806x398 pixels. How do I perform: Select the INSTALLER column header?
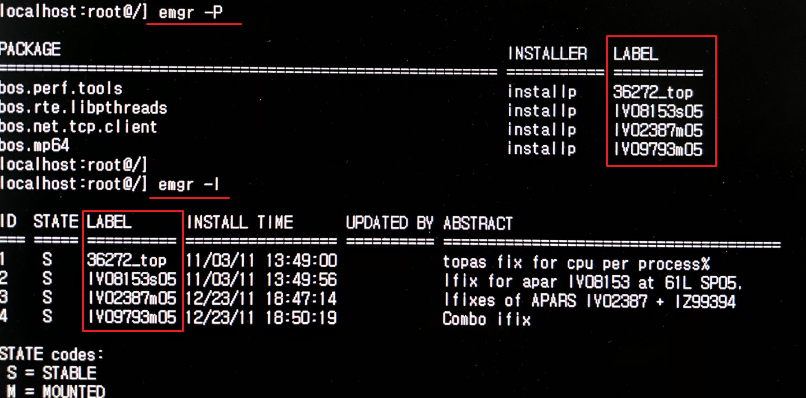pos(547,53)
